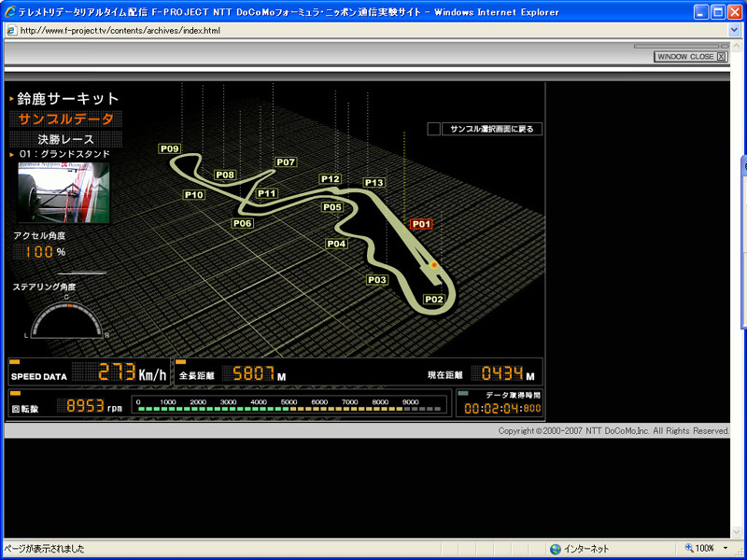
Task: Return to sample selection screen button
Action: click(x=492, y=129)
